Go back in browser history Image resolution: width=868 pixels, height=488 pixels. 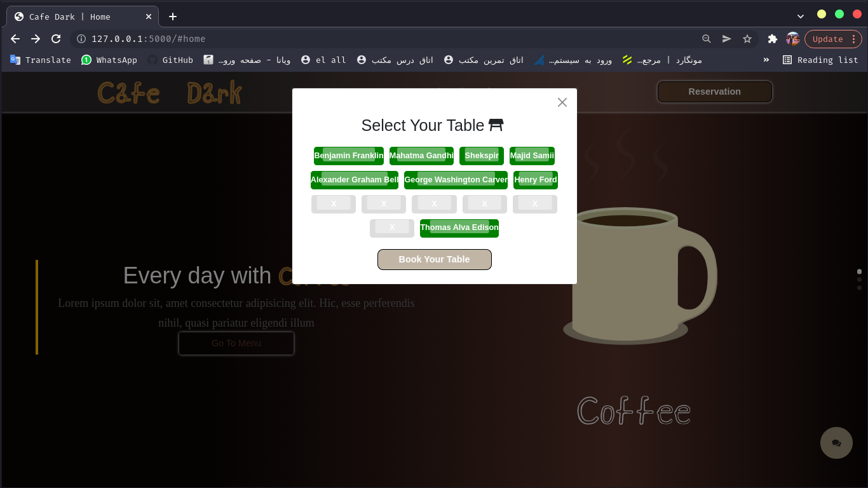(15, 39)
